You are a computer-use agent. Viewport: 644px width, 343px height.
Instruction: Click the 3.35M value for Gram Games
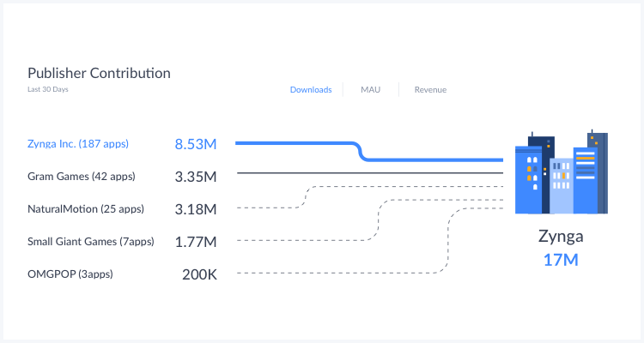coord(195,177)
